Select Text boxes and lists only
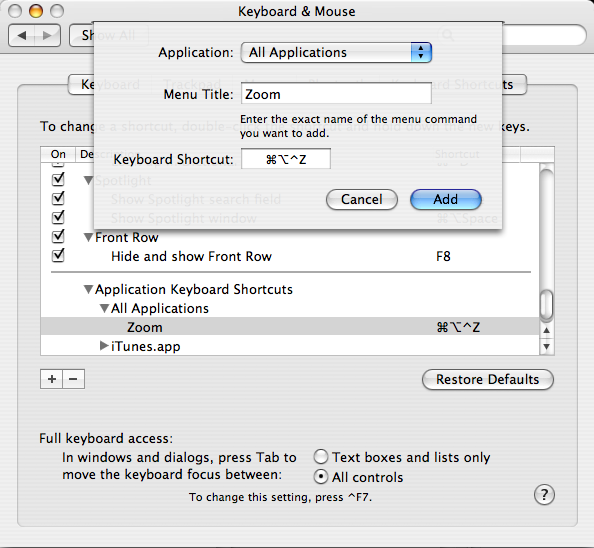 (321, 457)
